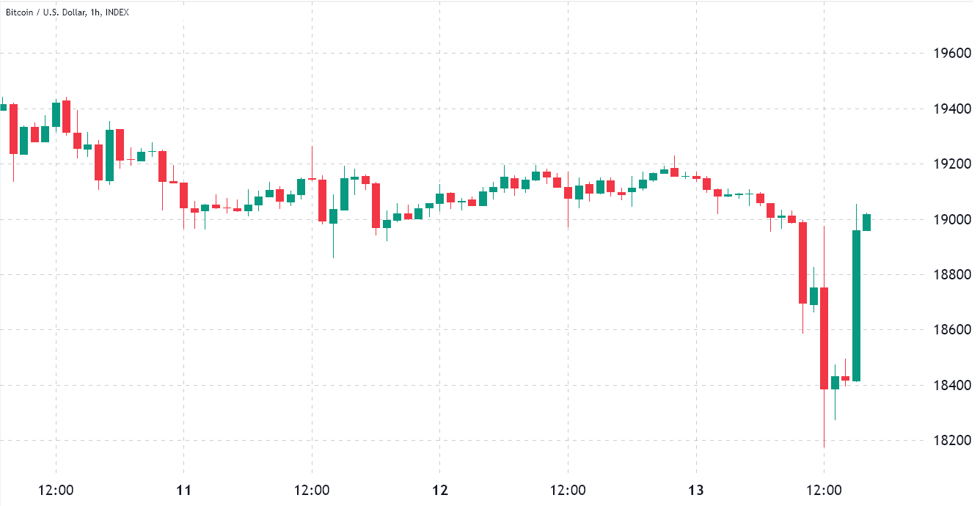The height and width of the screenshot is (506, 980).
Task: Click the large red candle closing near 18400
Action: (824, 338)
